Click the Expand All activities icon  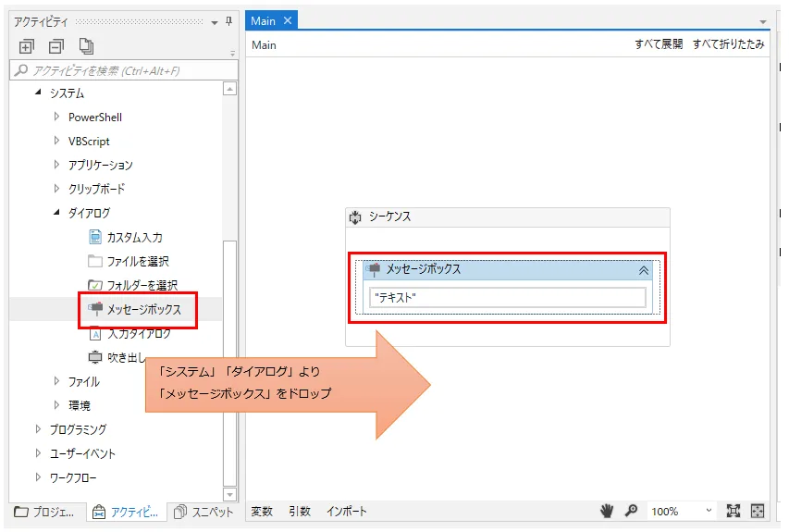tap(26, 47)
